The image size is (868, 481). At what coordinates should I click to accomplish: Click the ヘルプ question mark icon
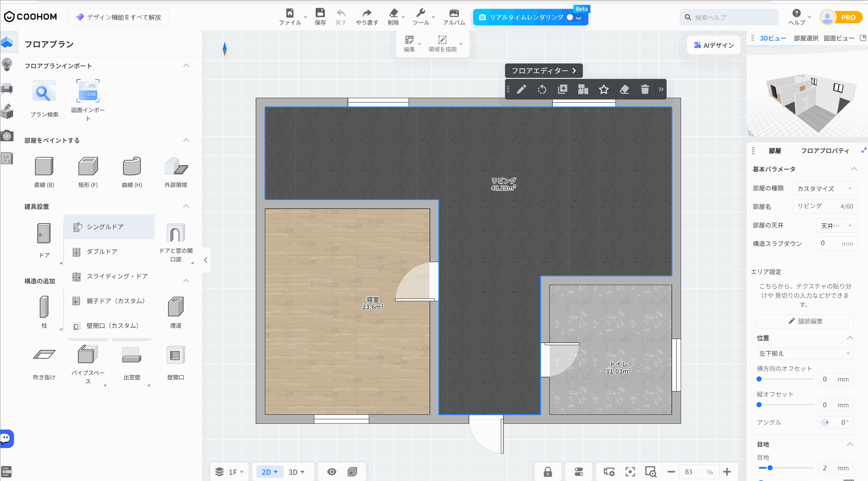point(797,13)
